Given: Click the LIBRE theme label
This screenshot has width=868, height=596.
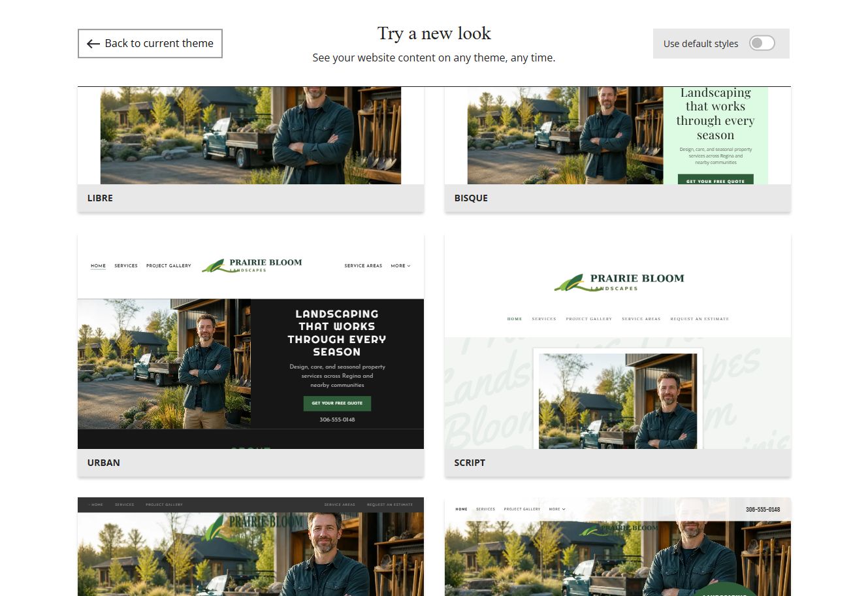Looking at the screenshot, I should (x=100, y=198).
